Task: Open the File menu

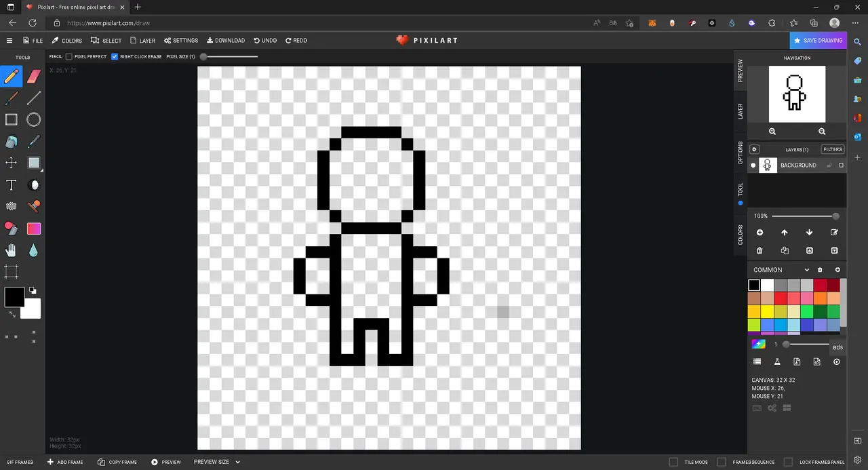Action: click(x=33, y=41)
